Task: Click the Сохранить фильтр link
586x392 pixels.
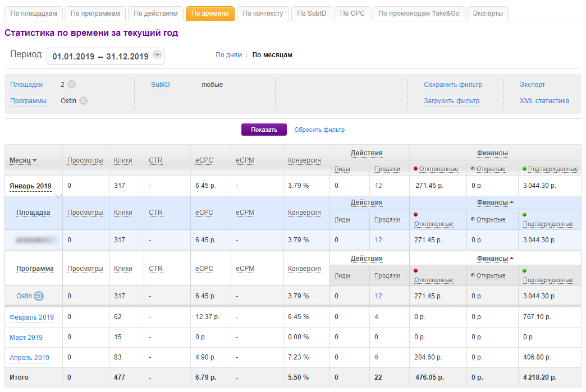Action: pyautogui.click(x=452, y=85)
